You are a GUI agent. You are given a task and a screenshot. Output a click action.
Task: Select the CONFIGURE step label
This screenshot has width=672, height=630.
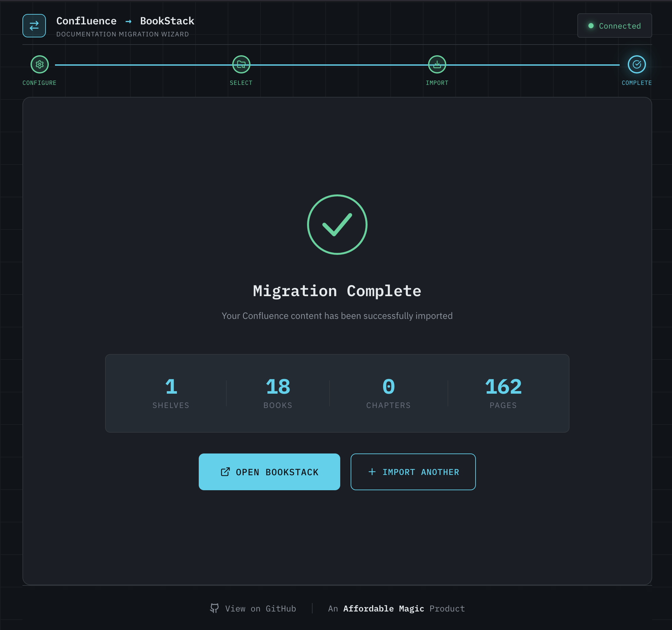coord(40,83)
